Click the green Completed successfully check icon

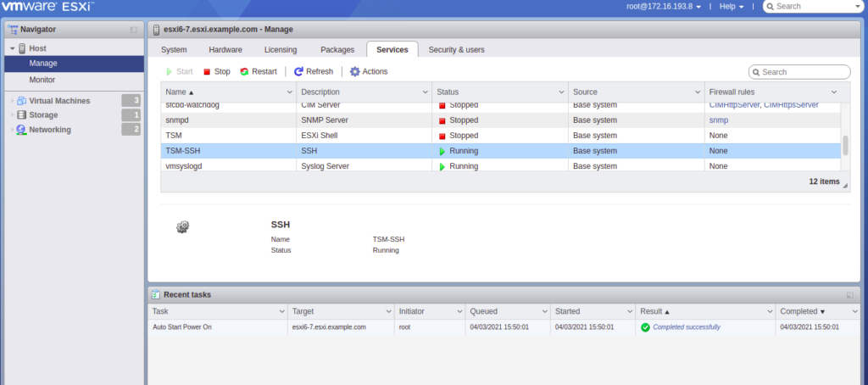tap(645, 327)
